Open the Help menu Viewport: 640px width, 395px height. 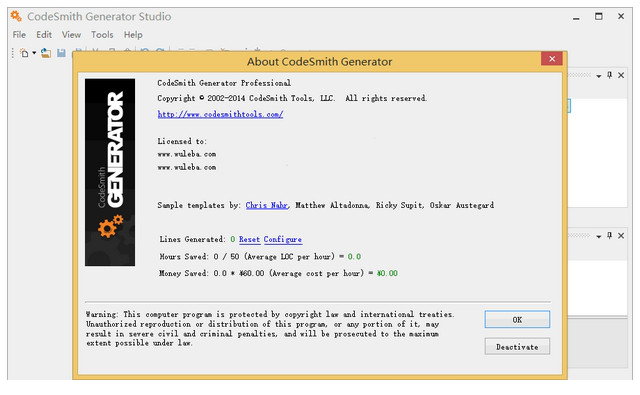(x=133, y=35)
